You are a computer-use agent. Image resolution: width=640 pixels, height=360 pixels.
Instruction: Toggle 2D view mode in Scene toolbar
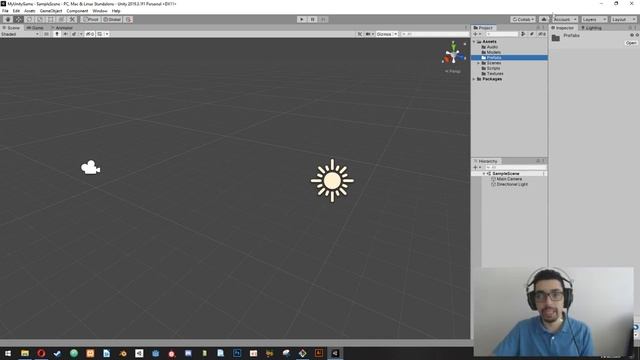(x=47, y=34)
